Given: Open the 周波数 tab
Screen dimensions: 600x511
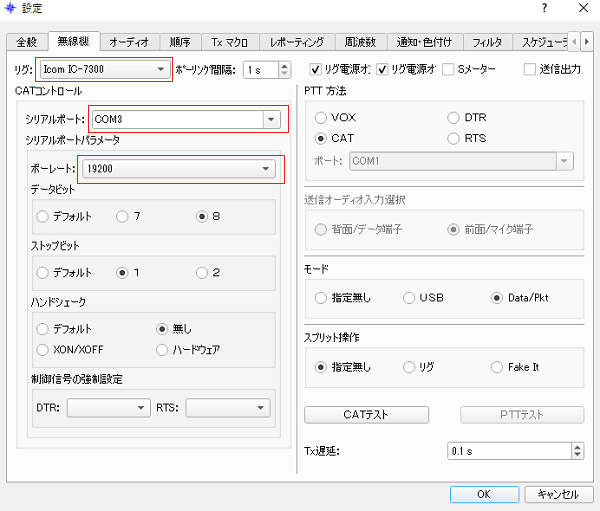Looking at the screenshot, I should 362,42.
